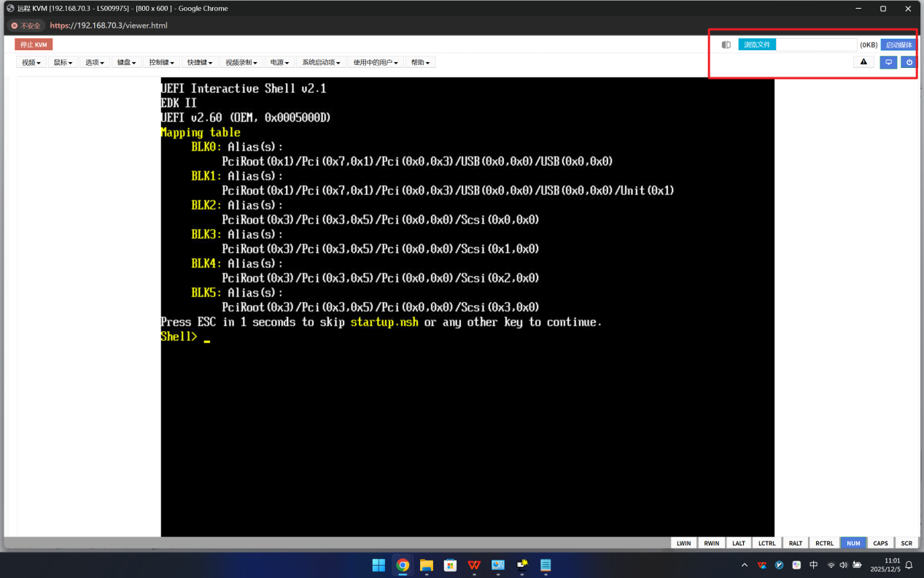Click the 不安全 site security badge
This screenshot has height=578, width=924.
[26, 26]
